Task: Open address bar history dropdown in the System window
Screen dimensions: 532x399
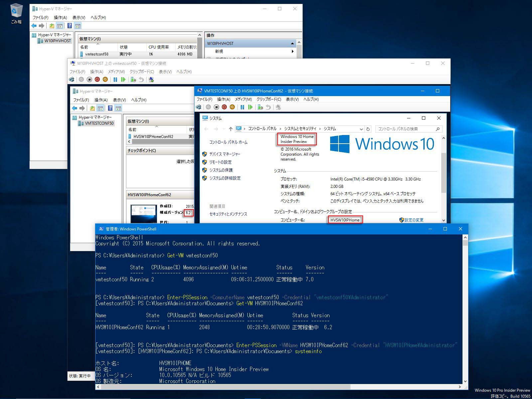Action: pos(361,129)
